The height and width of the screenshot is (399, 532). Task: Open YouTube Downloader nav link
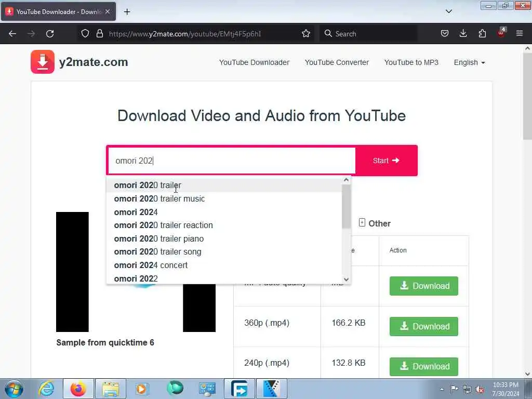254,62
